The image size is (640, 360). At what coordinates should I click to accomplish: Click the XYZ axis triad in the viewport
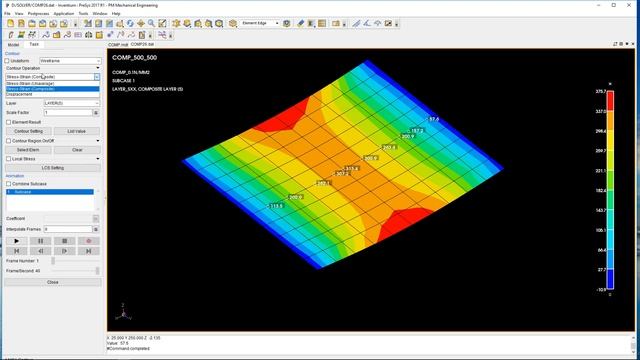123,313
